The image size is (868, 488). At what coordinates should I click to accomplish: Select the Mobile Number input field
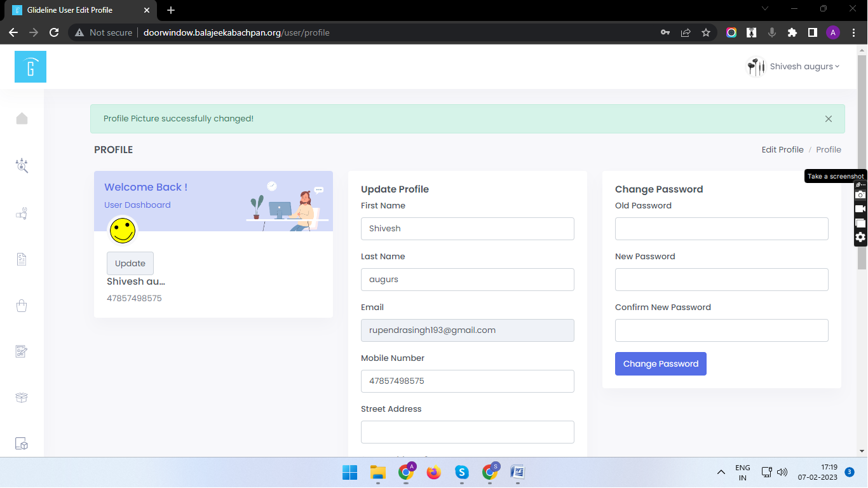(x=467, y=381)
